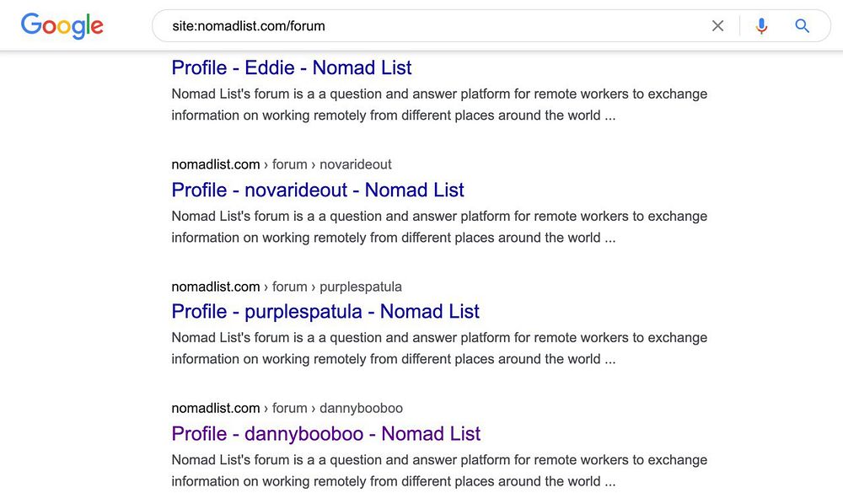Clear the search query with the X icon

coord(717,26)
